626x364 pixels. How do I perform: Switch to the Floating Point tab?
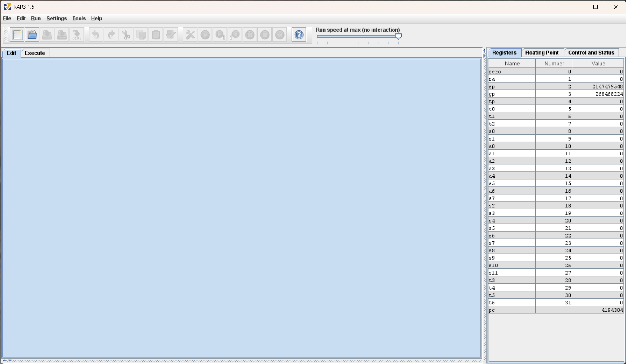[542, 53]
